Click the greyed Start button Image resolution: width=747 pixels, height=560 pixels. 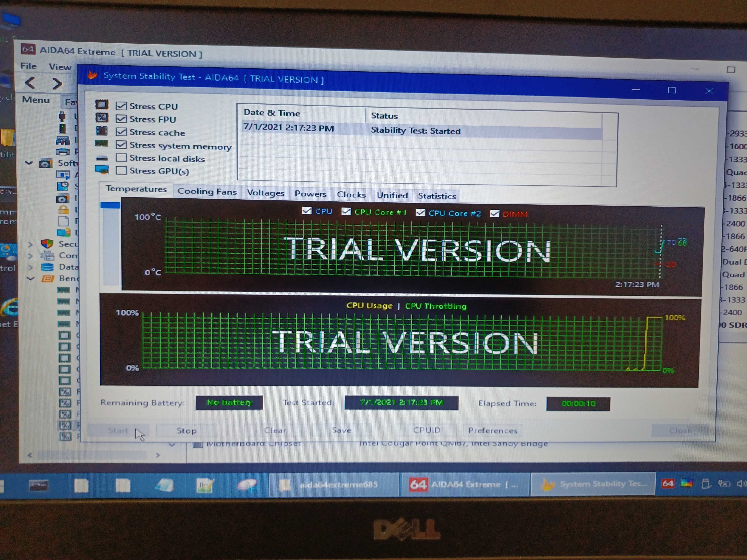tap(118, 430)
